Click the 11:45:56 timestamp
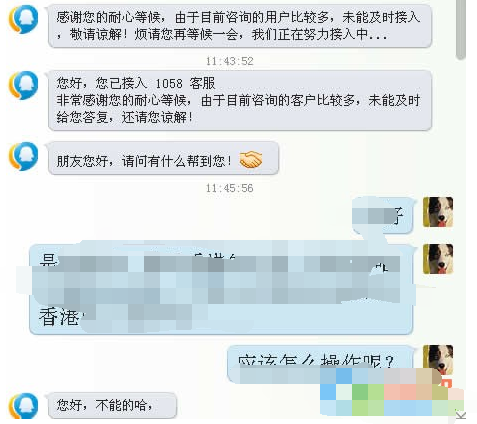The image size is (477, 424). 229,188
